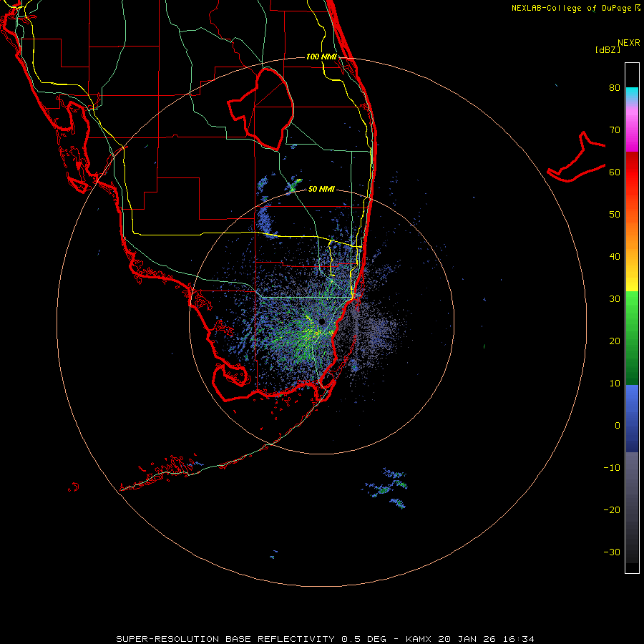Click the 50 NMI range ring label
This screenshot has width=644, height=644.
tap(321, 190)
